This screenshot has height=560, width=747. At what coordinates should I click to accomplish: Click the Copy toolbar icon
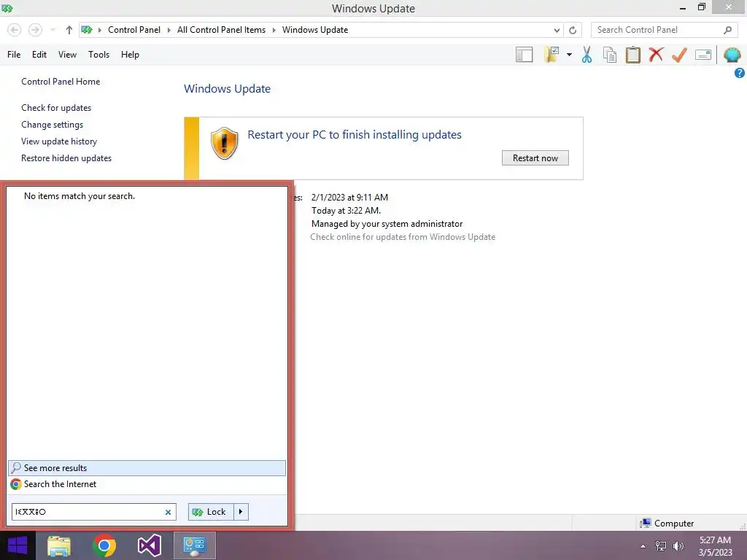click(x=610, y=55)
